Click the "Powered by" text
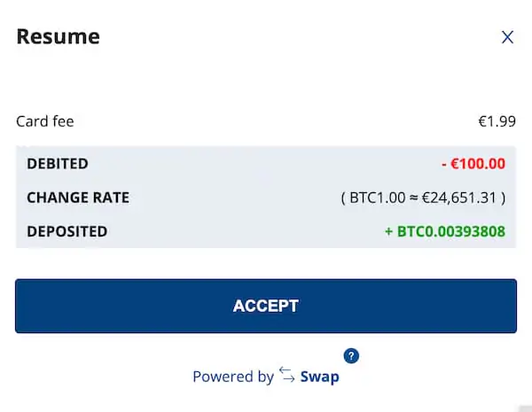Viewport: 532px width, 412px height. pos(232,377)
